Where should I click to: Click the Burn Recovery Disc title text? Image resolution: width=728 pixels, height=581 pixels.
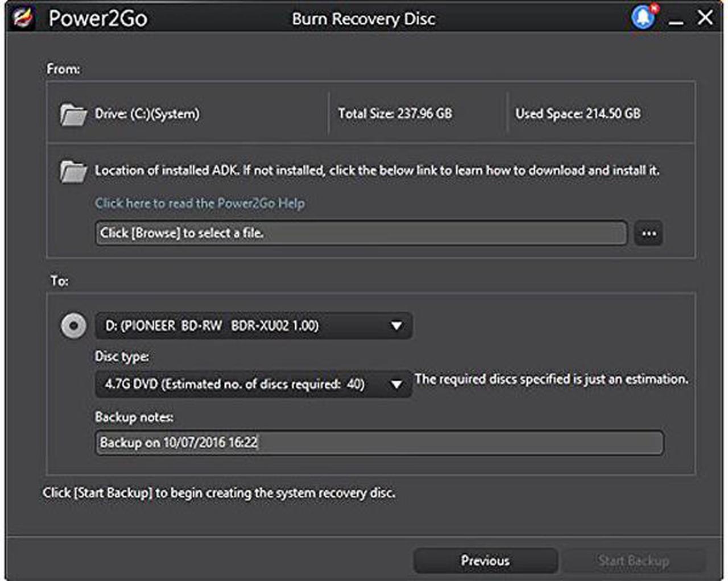click(364, 19)
